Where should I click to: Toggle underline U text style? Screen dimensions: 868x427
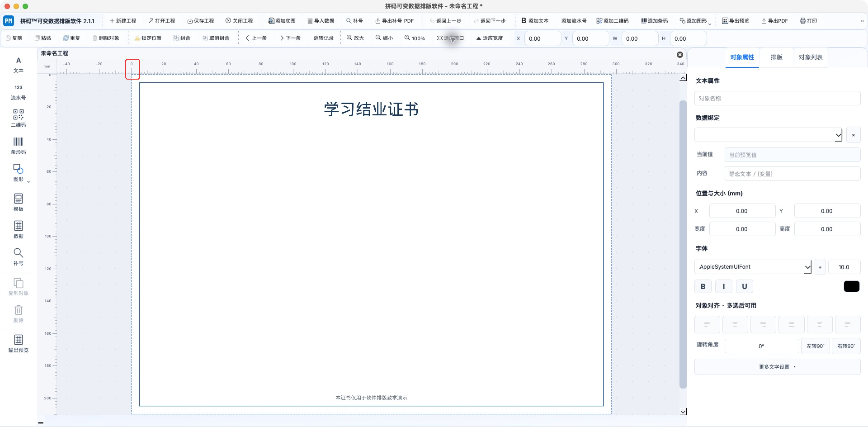(745, 286)
